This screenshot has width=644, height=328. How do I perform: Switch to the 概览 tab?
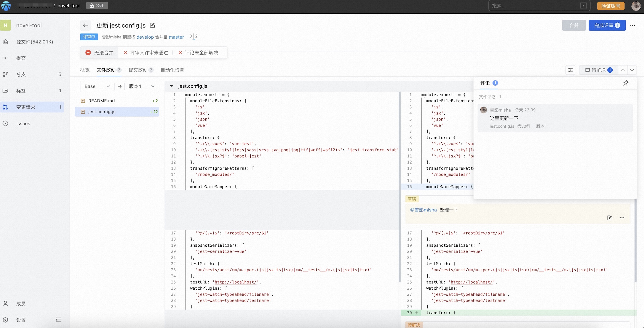85,70
